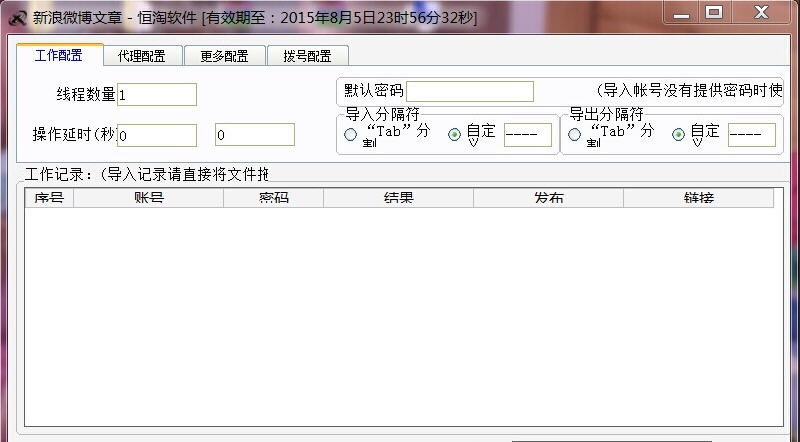Close the 新浪微博文章 window
Viewport: 800px width, 442px height.
[761, 13]
